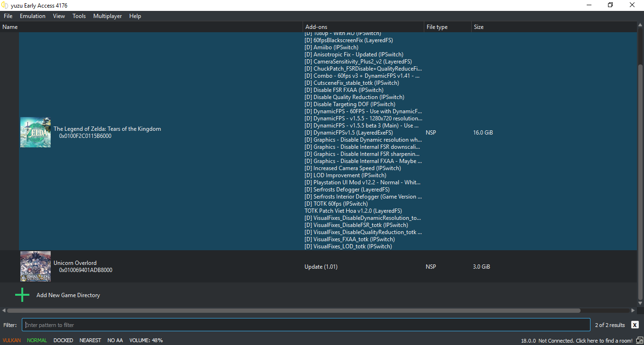Click the CutsceneFix_stable_totk (IPSwitch) entry
Image resolution: width=644 pixels, height=345 pixels.
(352, 83)
